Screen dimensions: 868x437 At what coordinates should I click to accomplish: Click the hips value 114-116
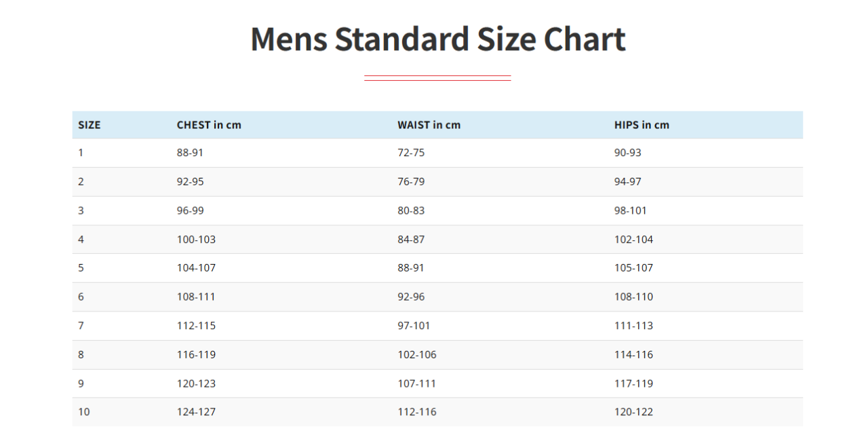click(x=633, y=354)
